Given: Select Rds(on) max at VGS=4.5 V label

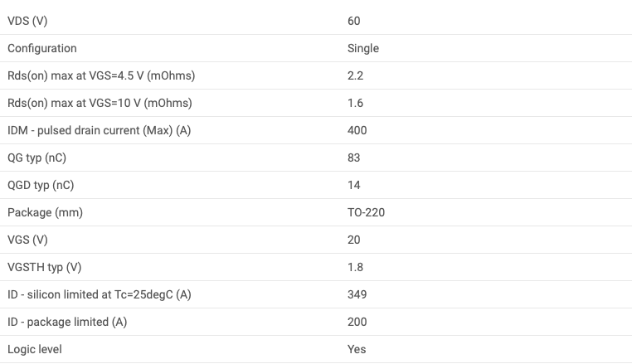Looking at the screenshot, I should (101, 75).
